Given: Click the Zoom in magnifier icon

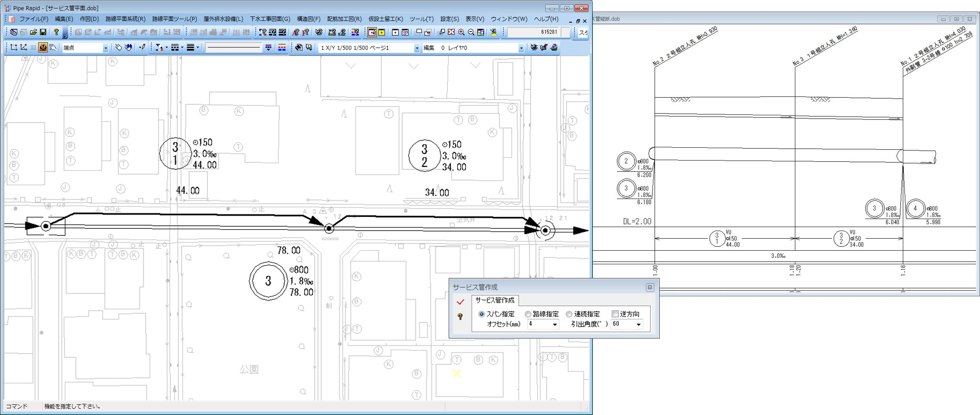Looking at the screenshot, I should pyautogui.click(x=461, y=32).
